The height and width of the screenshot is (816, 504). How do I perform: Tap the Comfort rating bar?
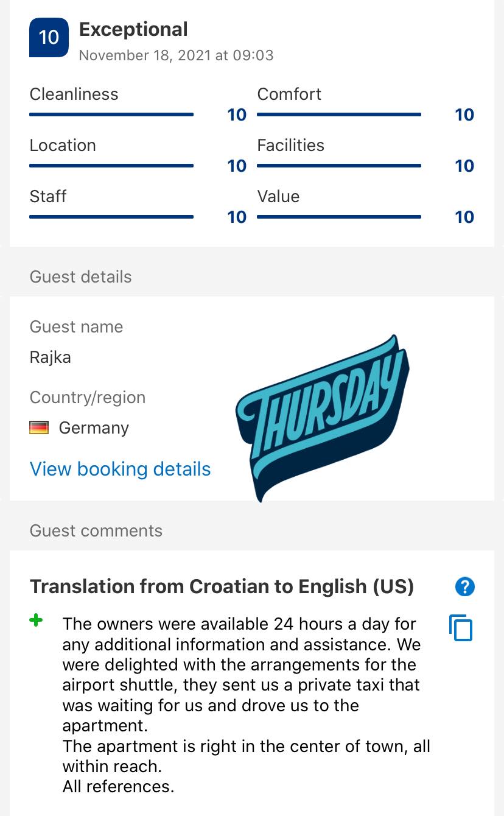(339, 114)
